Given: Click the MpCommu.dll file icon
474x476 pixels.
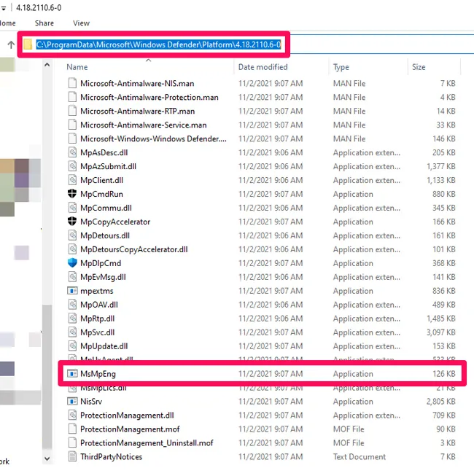Looking at the screenshot, I should pyautogui.click(x=72, y=208).
